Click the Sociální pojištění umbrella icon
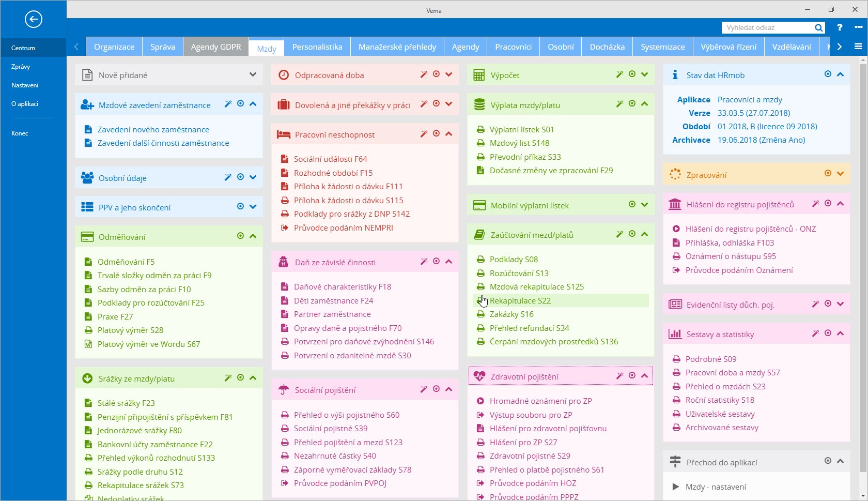 coord(283,390)
